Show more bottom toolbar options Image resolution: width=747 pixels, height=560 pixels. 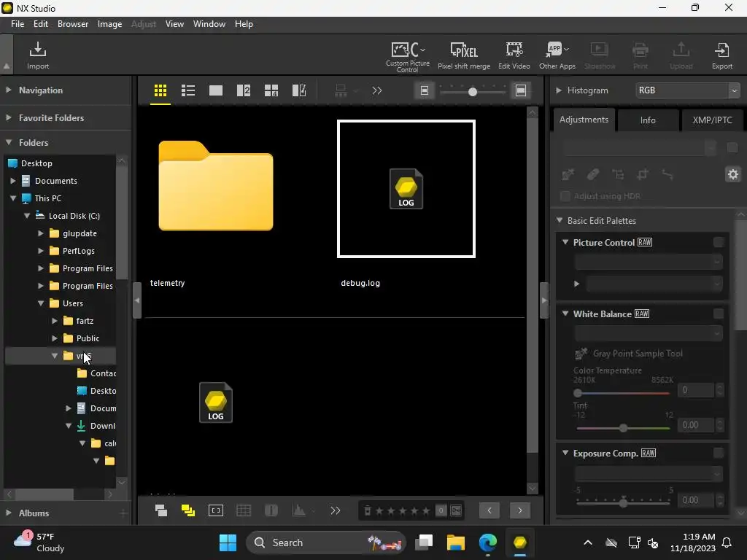click(x=336, y=510)
